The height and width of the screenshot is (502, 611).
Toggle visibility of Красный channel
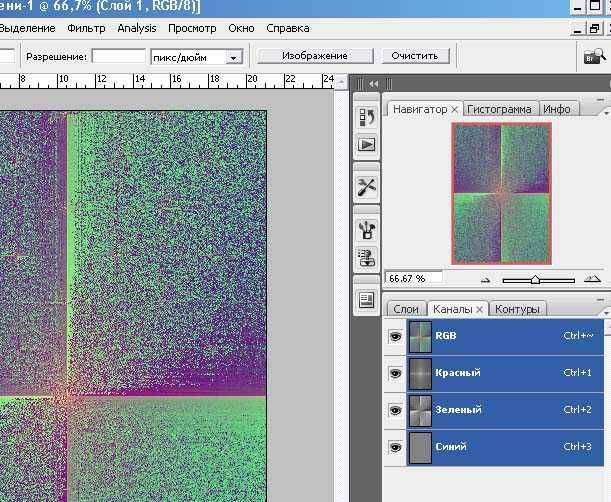(394, 373)
